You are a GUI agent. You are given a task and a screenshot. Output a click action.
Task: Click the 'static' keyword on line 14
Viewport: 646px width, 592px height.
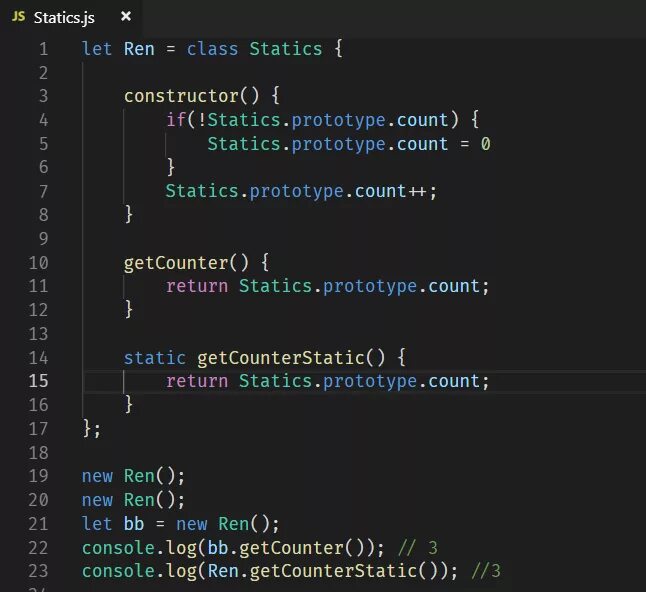click(155, 358)
